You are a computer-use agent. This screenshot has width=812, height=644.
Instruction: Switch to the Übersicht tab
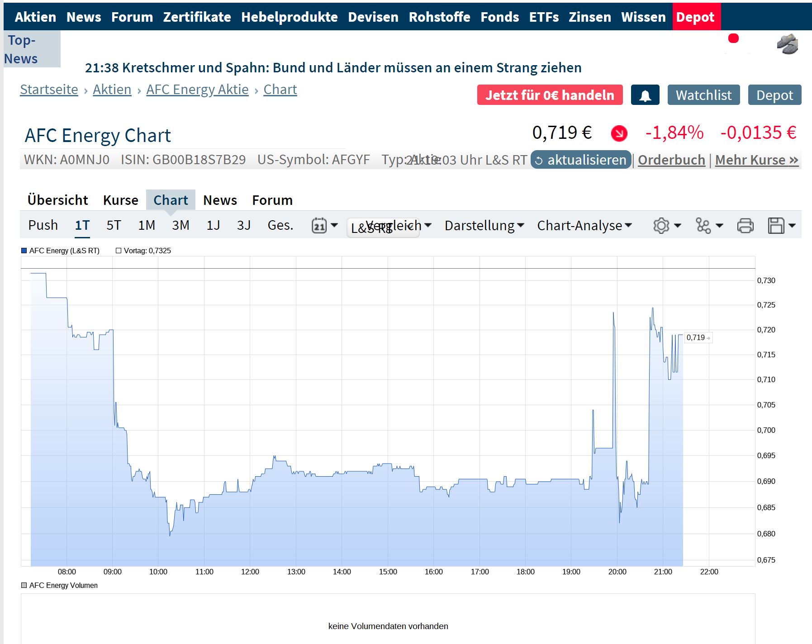[x=58, y=200]
